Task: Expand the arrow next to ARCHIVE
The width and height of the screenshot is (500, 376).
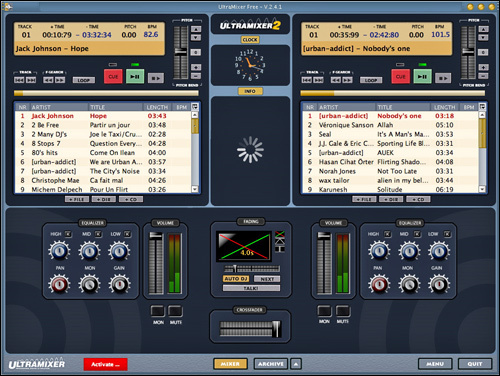Action: 296,364
